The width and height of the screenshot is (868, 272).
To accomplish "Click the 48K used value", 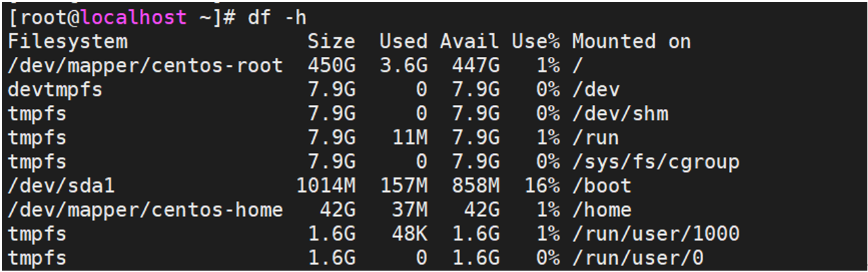I will (x=409, y=234).
